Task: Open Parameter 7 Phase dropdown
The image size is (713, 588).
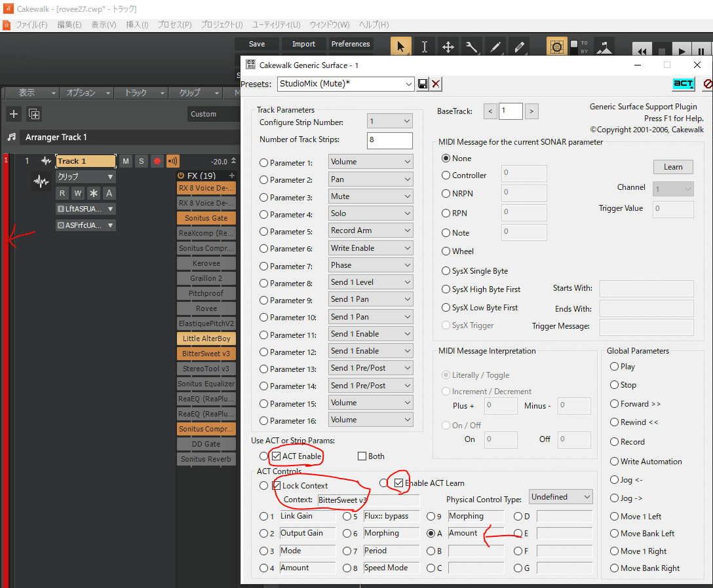Action: click(x=371, y=265)
